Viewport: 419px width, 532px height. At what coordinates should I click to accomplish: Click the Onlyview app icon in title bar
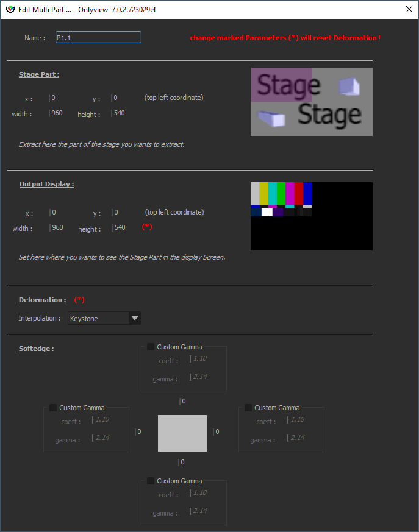10,9
